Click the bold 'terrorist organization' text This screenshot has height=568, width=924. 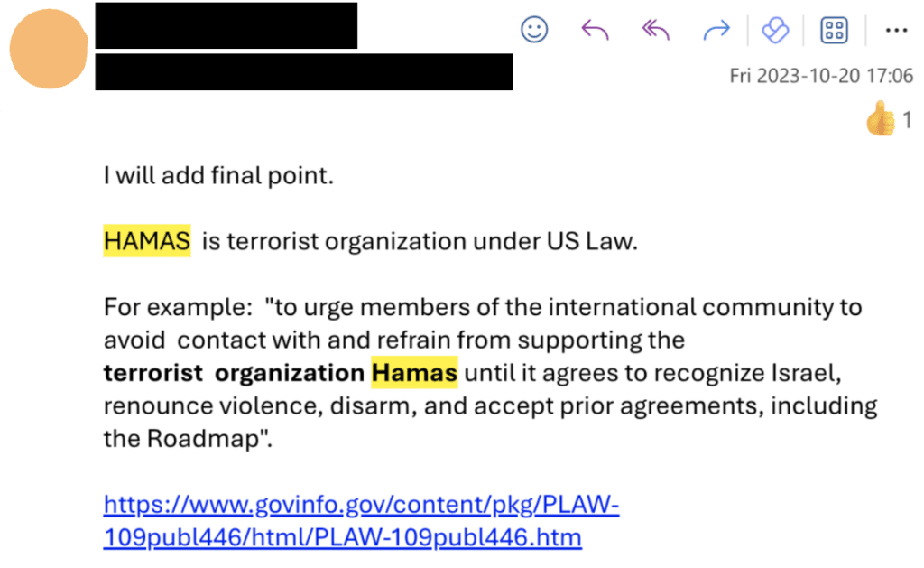click(x=234, y=373)
